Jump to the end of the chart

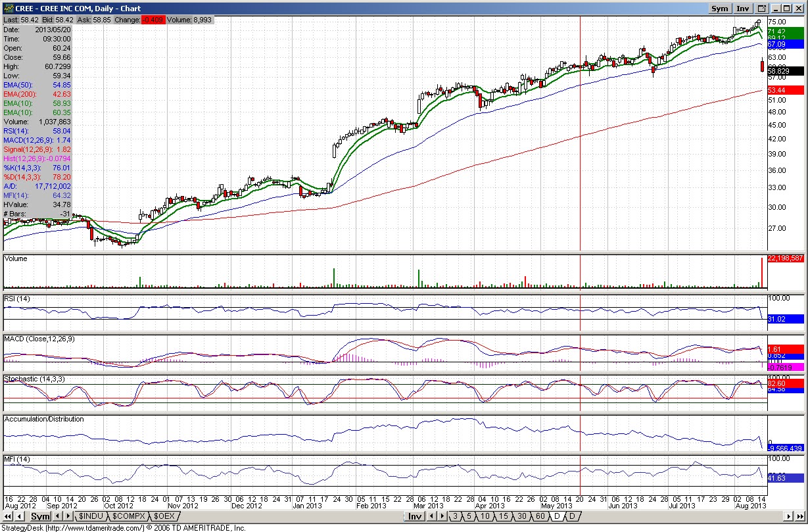(800, 516)
